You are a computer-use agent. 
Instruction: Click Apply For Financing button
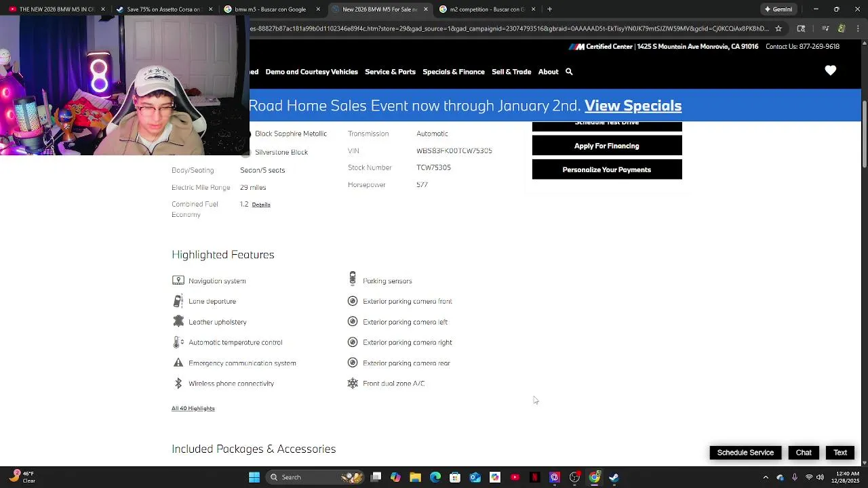click(x=607, y=146)
